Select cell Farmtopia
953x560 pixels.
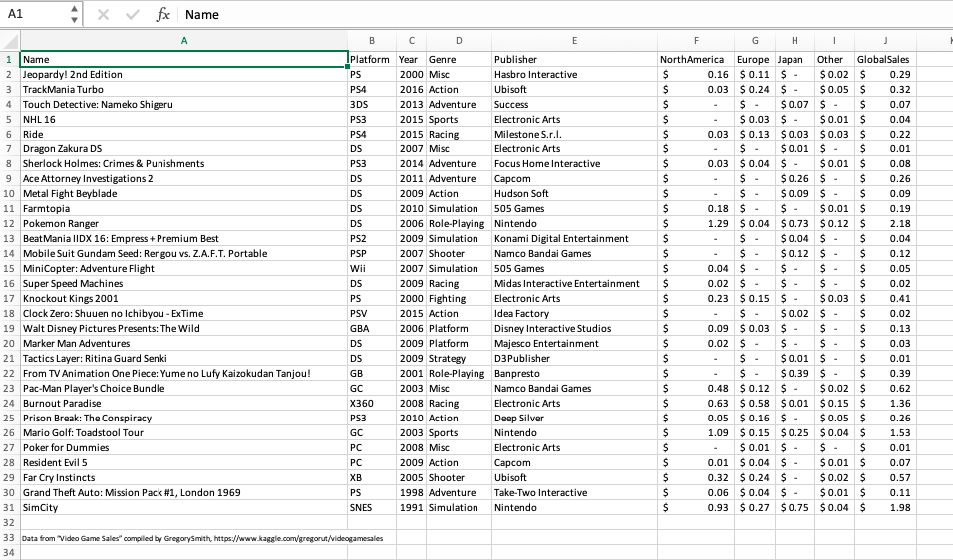point(184,209)
